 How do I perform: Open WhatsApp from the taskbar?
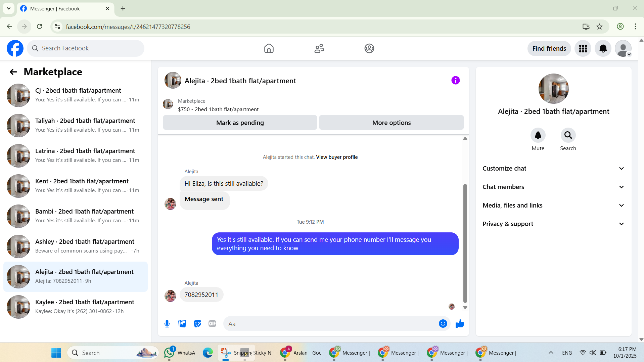click(180, 353)
